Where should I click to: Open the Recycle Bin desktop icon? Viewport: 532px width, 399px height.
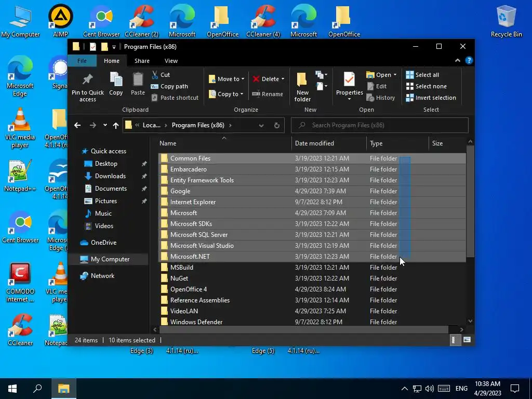pyautogui.click(x=506, y=21)
